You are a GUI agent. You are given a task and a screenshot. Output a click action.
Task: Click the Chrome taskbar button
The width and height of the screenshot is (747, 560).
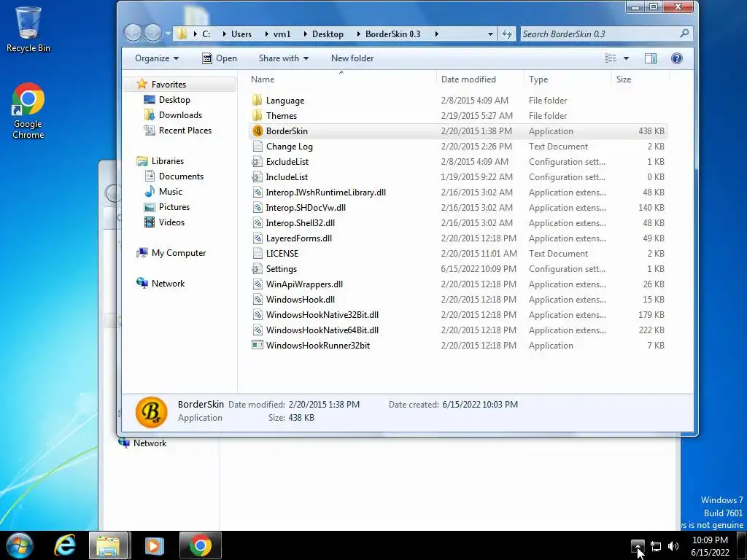coord(201,545)
